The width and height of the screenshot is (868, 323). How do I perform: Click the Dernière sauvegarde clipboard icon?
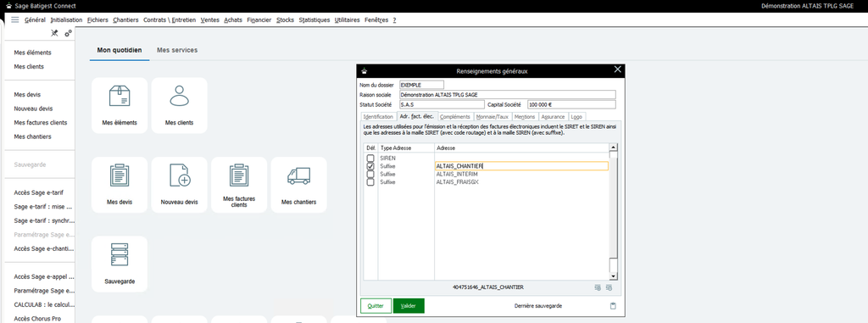pyautogui.click(x=613, y=306)
